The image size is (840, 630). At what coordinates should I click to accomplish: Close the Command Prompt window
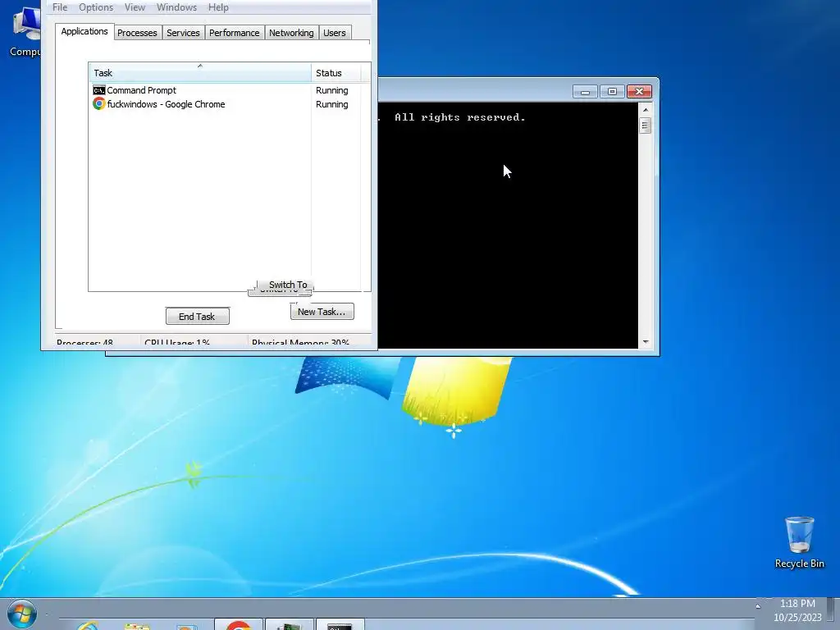pyautogui.click(x=639, y=92)
